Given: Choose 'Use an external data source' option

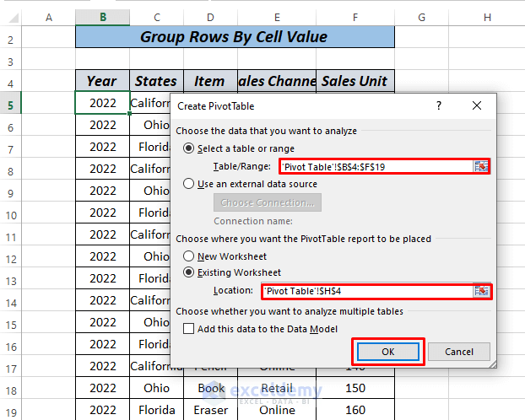Looking at the screenshot, I should point(188,184).
